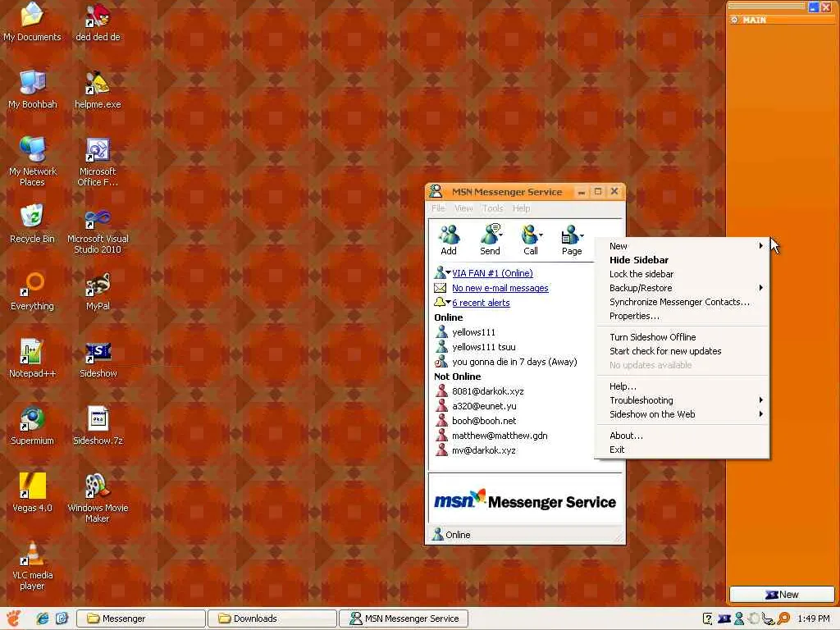The height and width of the screenshot is (630, 840).
Task: Click the Supermium desktop icon
Action: click(x=32, y=426)
